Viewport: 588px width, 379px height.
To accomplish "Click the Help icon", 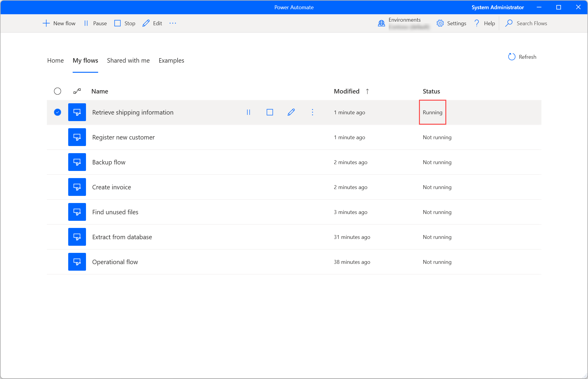I will pos(477,23).
